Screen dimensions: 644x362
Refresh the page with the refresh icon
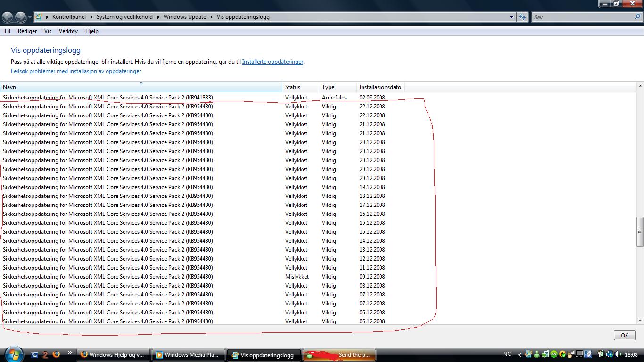click(x=522, y=17)
